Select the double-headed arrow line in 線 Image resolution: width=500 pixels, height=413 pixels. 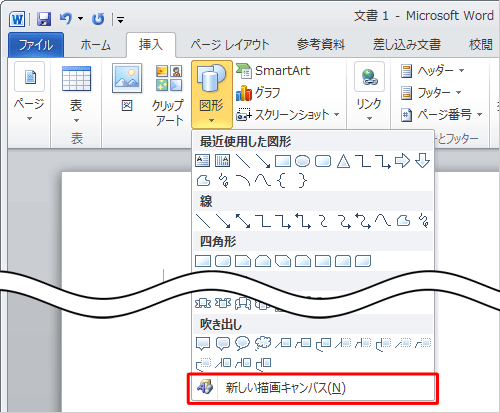pyautogui.click(x=243, y=221)
